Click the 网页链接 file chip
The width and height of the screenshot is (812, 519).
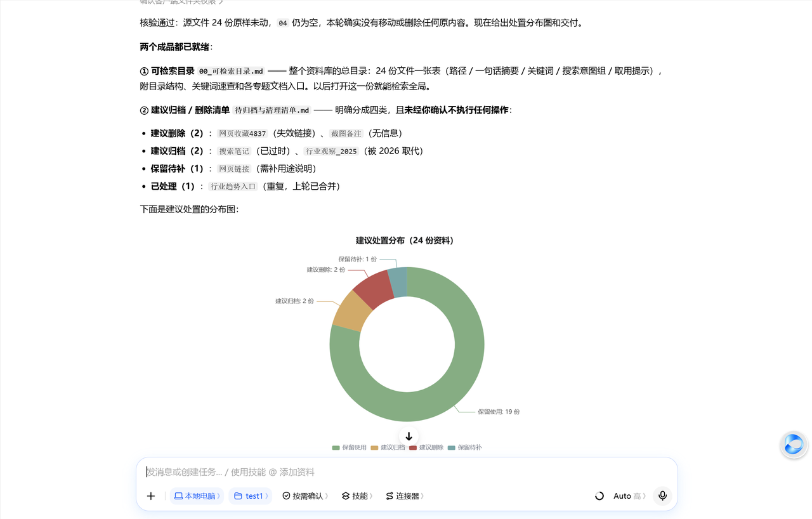coord(234,169)
